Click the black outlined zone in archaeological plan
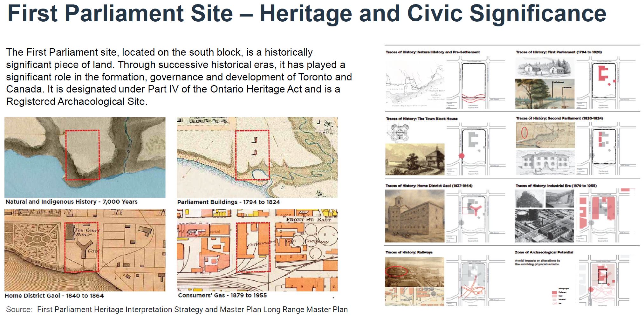The image size is (644, 321). click(x=602, y=276)
